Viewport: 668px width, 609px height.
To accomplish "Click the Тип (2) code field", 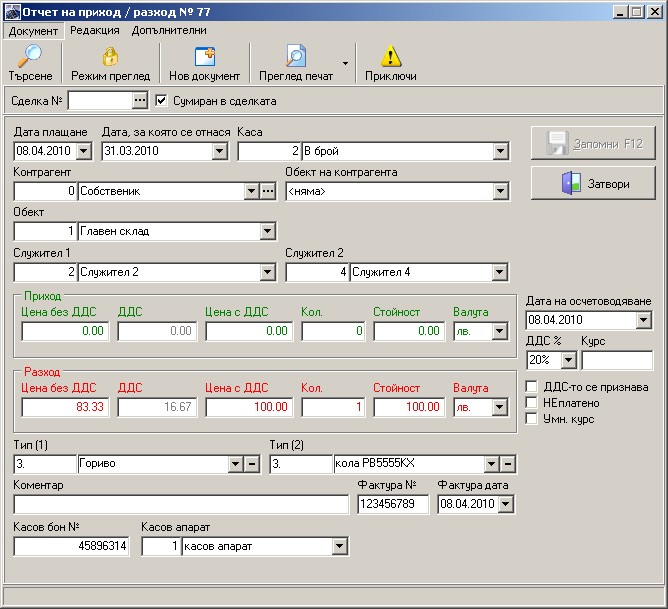I will click(301, 464).
